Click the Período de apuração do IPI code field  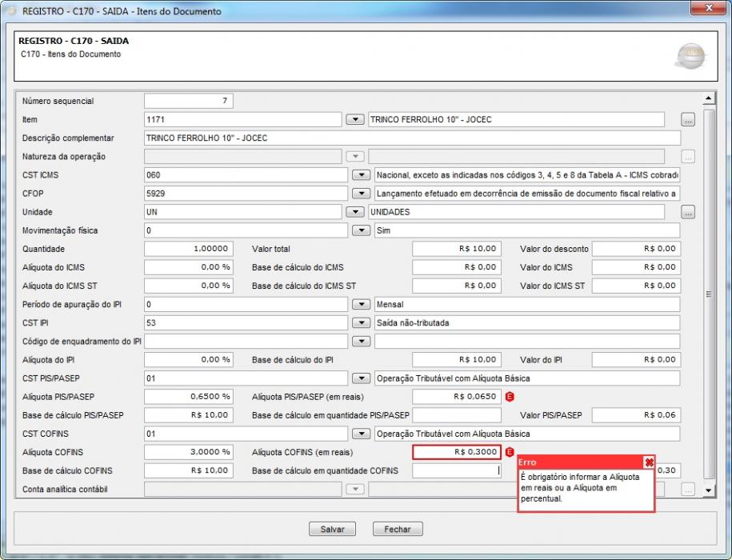(x=246, y=304)
